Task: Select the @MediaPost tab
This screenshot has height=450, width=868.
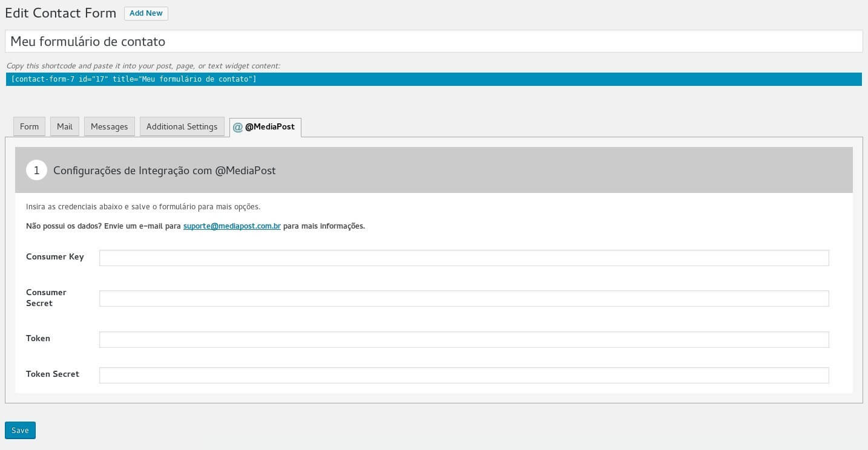Action: point(265,127)
